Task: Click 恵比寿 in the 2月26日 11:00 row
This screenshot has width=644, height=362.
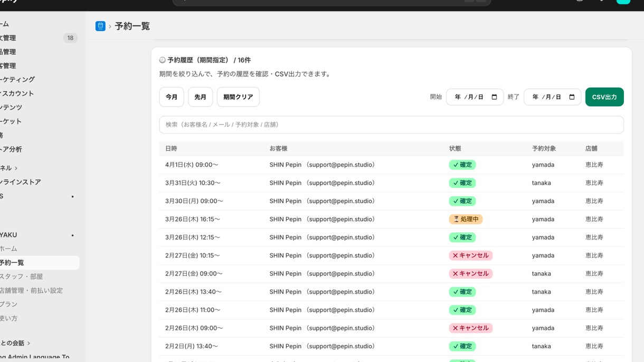Action: pos(594,310)
